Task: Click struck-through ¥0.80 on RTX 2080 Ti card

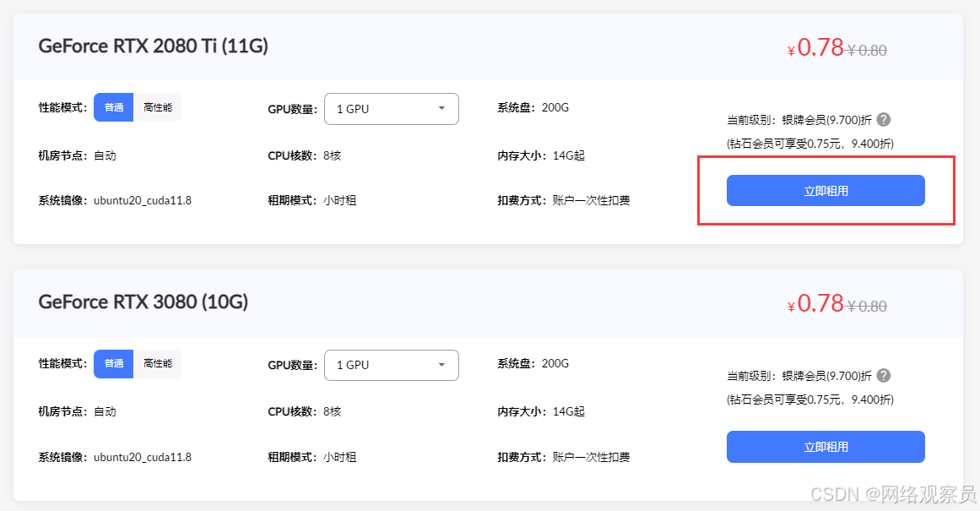Action: pos(866,50)
